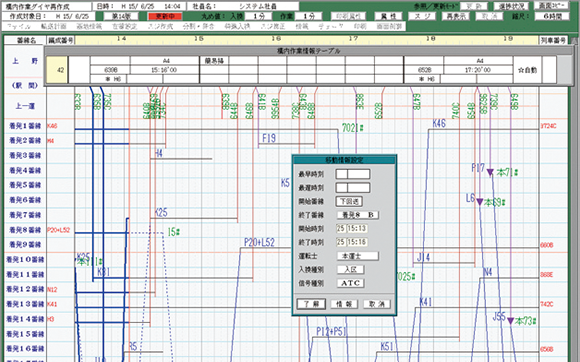Click the 編成番号 column header

pos(61,40)
